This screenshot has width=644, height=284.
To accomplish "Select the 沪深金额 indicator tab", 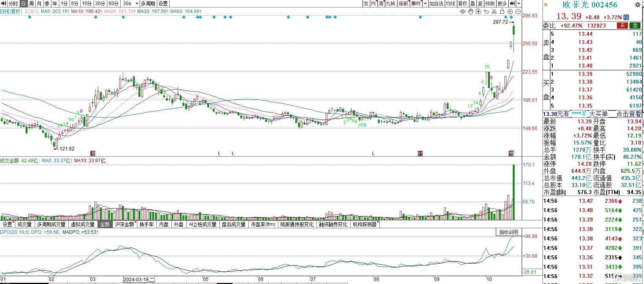I will click(124, 224).
